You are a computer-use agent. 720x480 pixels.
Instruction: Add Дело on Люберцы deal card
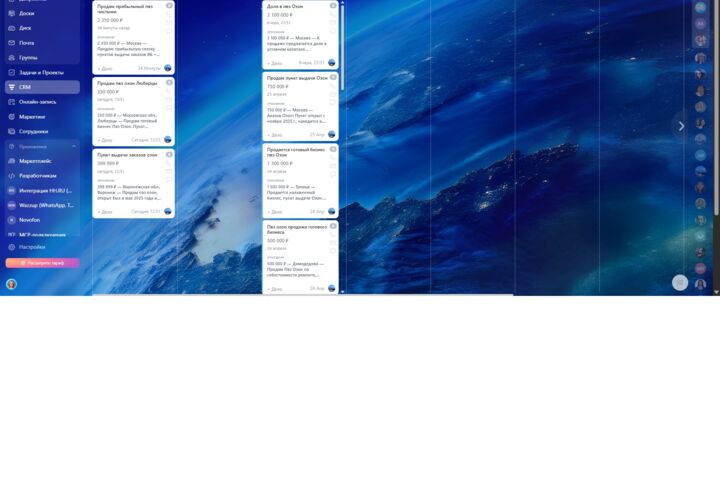[x=105, y=140]
